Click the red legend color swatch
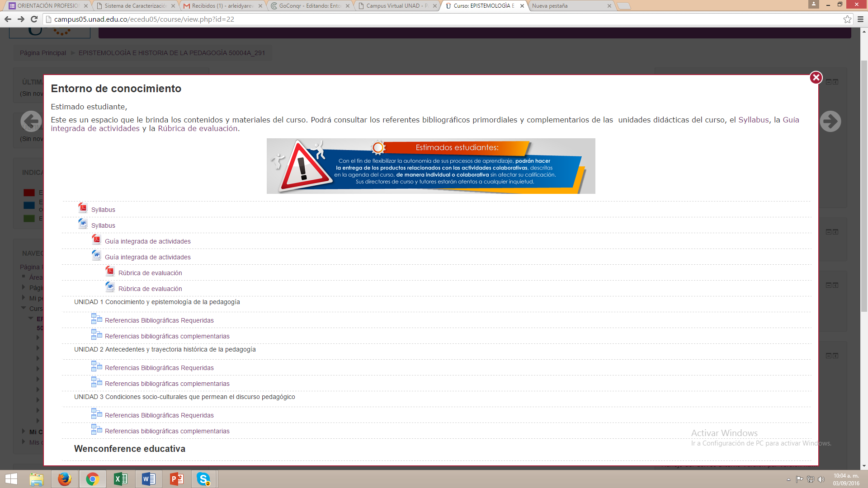 tap(29, 192)
